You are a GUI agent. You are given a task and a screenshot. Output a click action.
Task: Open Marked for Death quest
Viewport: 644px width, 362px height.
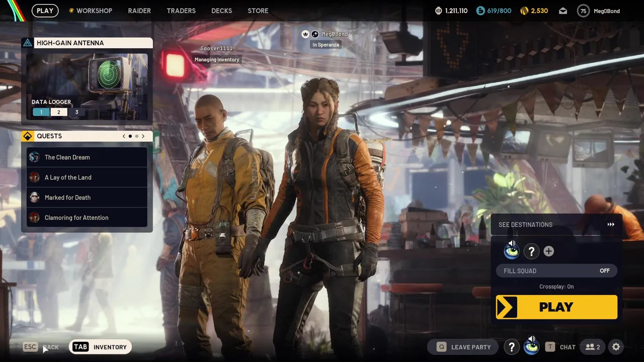coord(87,198)
